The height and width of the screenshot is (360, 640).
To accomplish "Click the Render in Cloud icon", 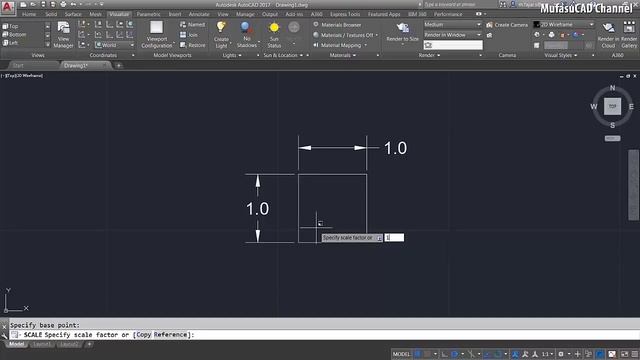I will (x=608, y=28).
